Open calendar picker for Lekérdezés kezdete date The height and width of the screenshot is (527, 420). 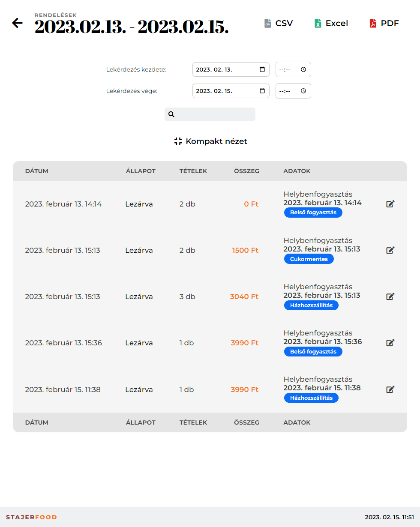[262, 69]
